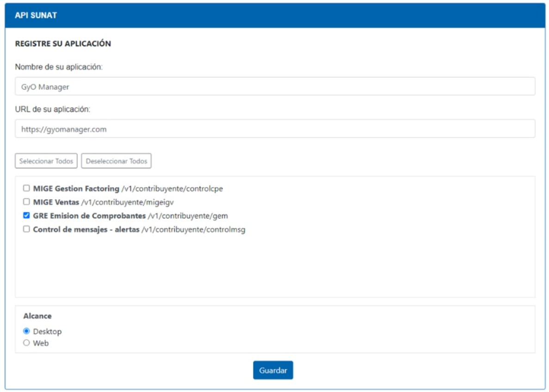549x392 pixels.
Task: Click the /v1/contribuyente/gem path text
Action: coord(188,216)
